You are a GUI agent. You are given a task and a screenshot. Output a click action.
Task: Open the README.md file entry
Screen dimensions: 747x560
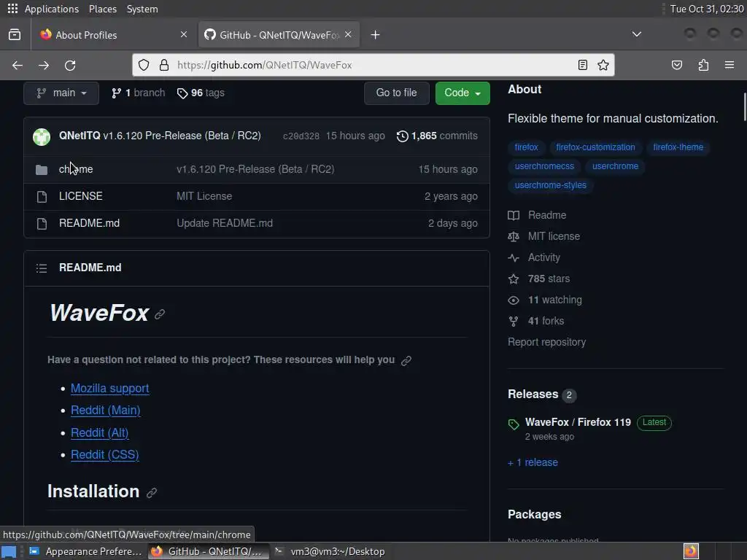point(89,223)
